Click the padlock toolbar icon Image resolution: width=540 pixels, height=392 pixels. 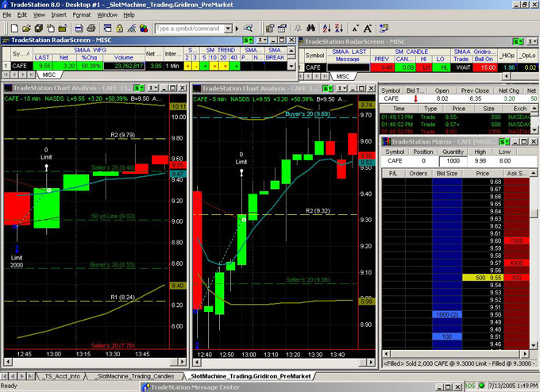(x=119, y=29)
